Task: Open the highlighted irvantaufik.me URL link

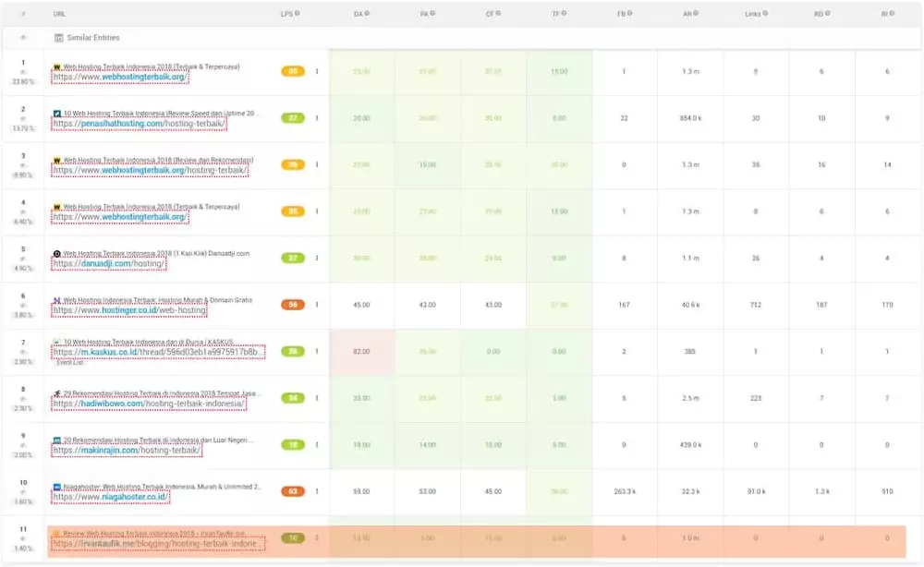Action: click(x=158, y=544)
